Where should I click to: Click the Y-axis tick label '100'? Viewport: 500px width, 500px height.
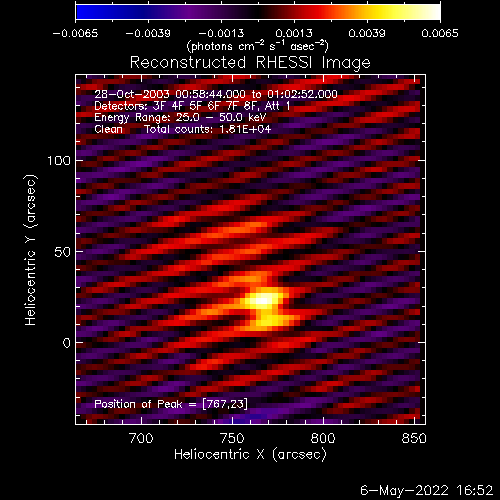pos(59,161)
